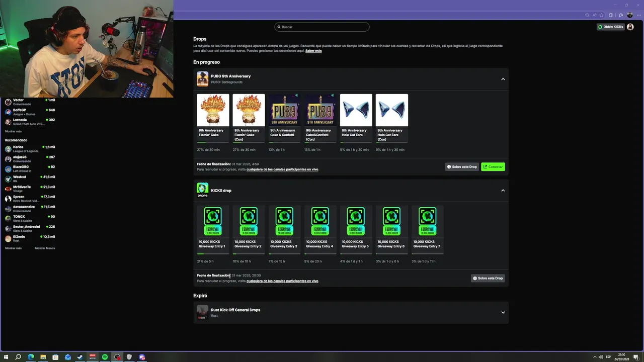
Task: Click PUBG Sobre este Drop button
Action: click(462, 166)
